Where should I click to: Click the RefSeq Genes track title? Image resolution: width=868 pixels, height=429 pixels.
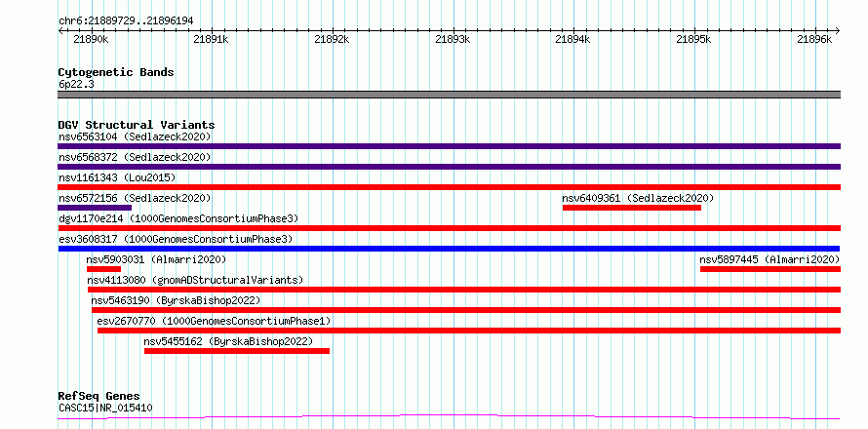tap(99, 397)
